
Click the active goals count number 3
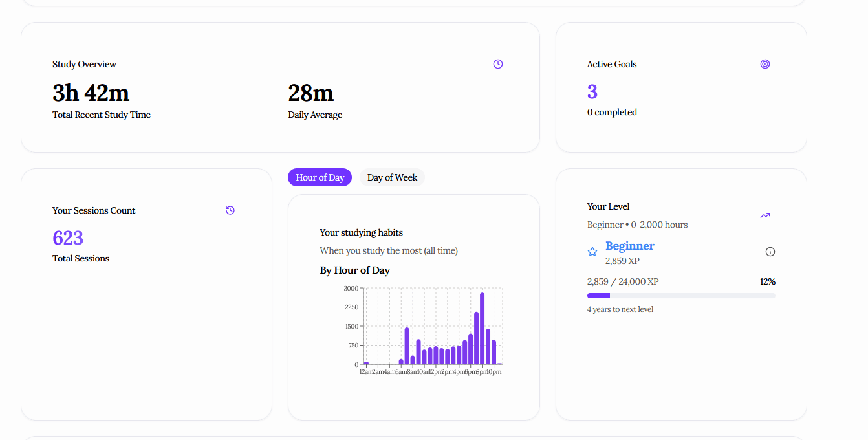tap(592, 92)
